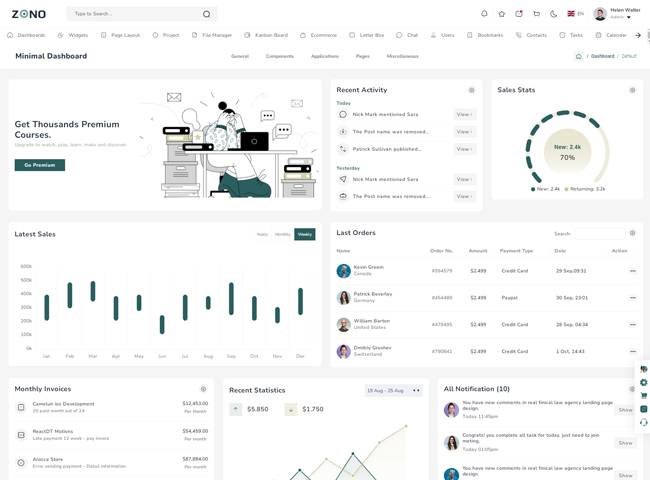The image size is (650, 480).
Task: Select the Components tab
Action: tap(280, 56)
